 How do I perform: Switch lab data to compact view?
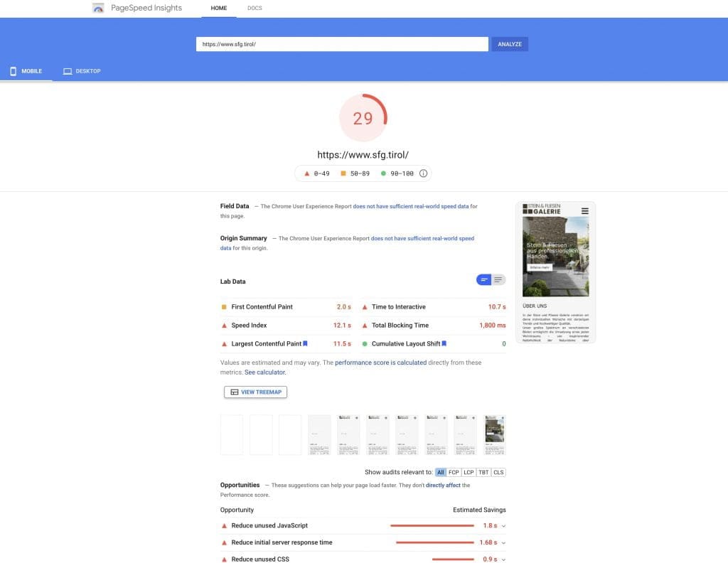click(484, 280)
